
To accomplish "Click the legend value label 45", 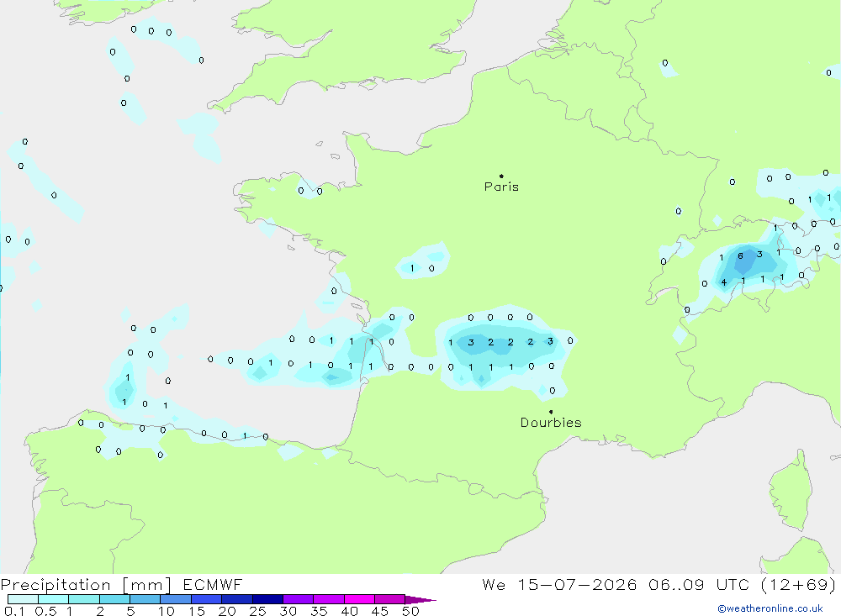I will tap(380, 611).
